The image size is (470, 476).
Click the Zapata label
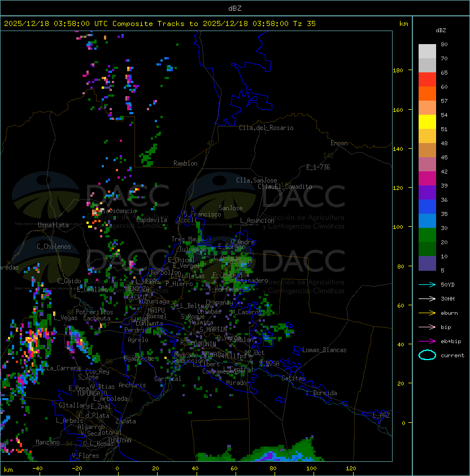coord(125,421)
